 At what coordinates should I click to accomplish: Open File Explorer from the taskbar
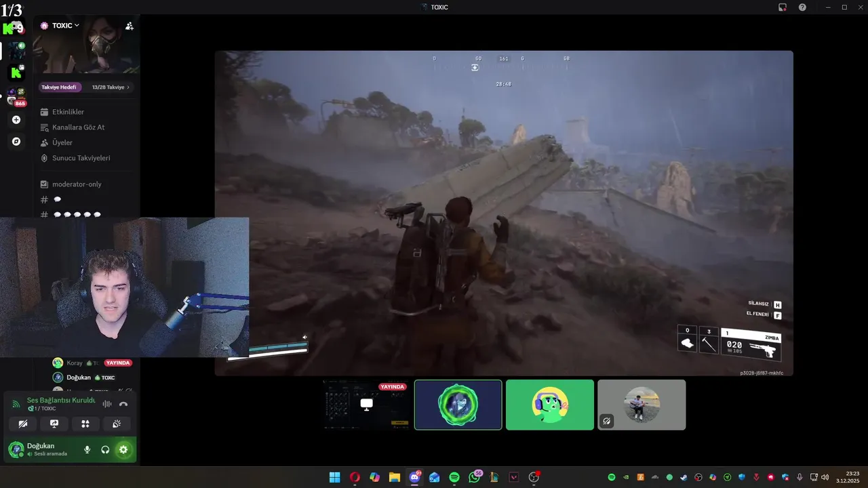394,477
